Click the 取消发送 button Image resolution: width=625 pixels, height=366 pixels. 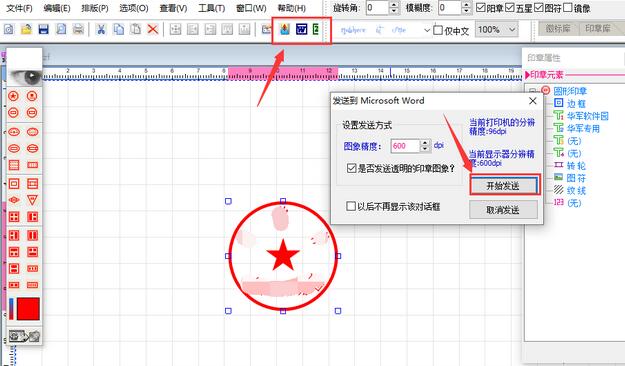tap(503, 210)
